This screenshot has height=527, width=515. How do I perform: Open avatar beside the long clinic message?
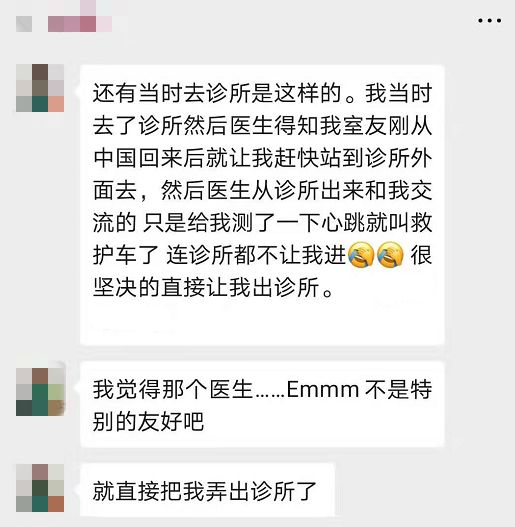pyautogui.click(x=40, y=88)
